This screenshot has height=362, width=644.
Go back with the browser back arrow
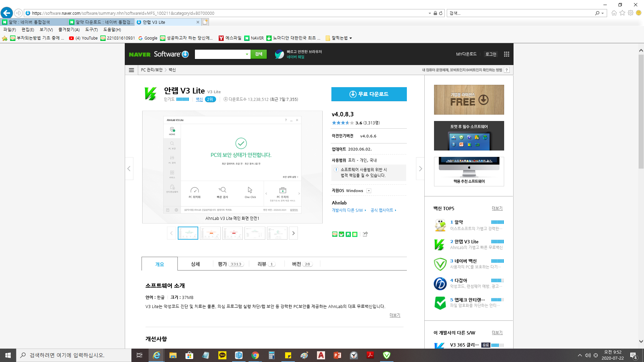7,13
